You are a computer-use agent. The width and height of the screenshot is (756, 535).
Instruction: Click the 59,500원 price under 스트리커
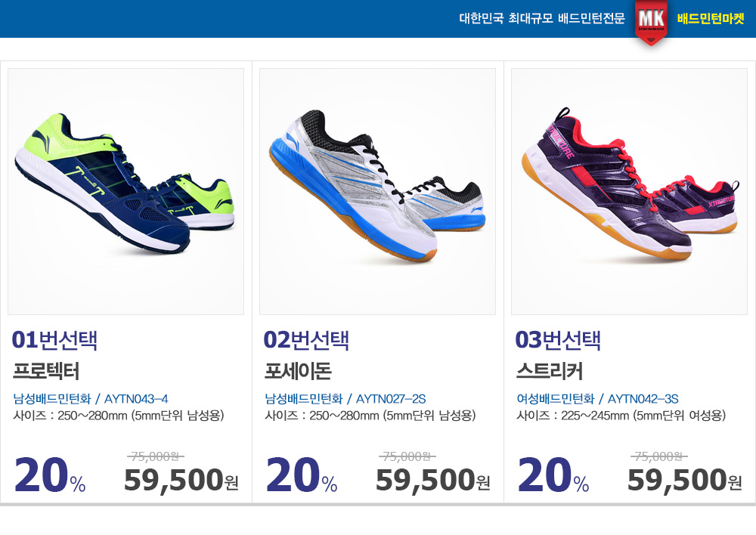pos(685,481)
